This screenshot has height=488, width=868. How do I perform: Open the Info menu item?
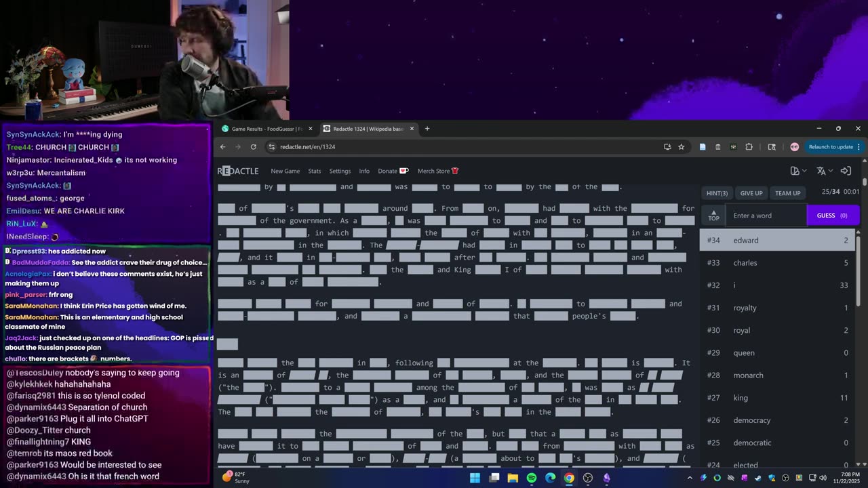[364, 171]
